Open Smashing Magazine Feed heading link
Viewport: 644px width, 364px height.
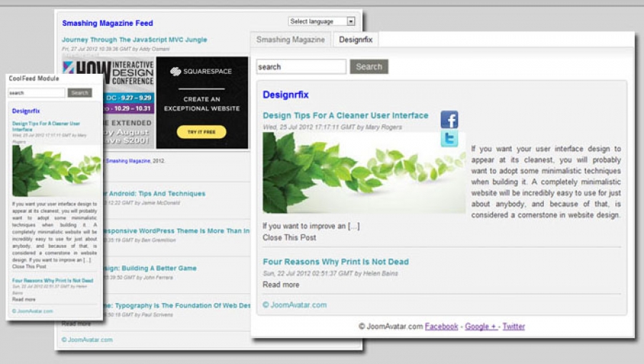point(107,24)
